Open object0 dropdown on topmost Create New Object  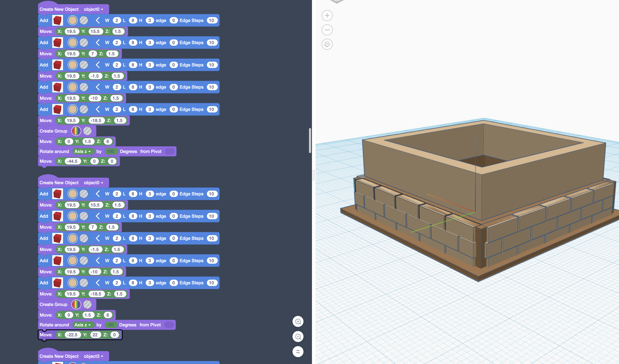coord(93,9)
